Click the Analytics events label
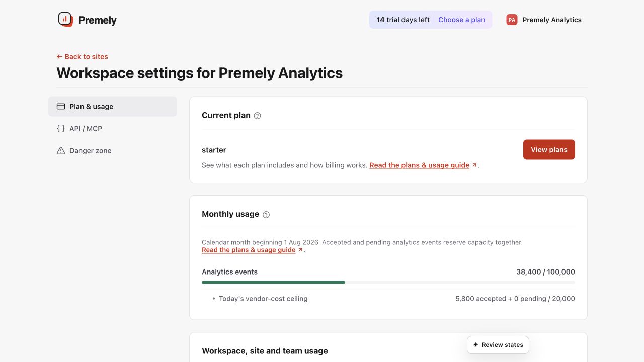644x362 pixels. pyautogui.click(x=229, y=272)
